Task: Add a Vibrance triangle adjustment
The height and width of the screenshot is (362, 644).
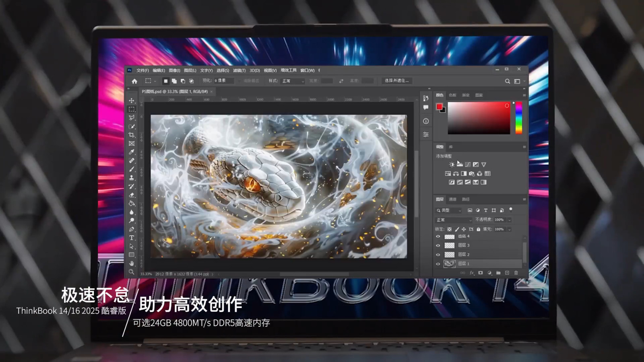Action: point(484,165)
